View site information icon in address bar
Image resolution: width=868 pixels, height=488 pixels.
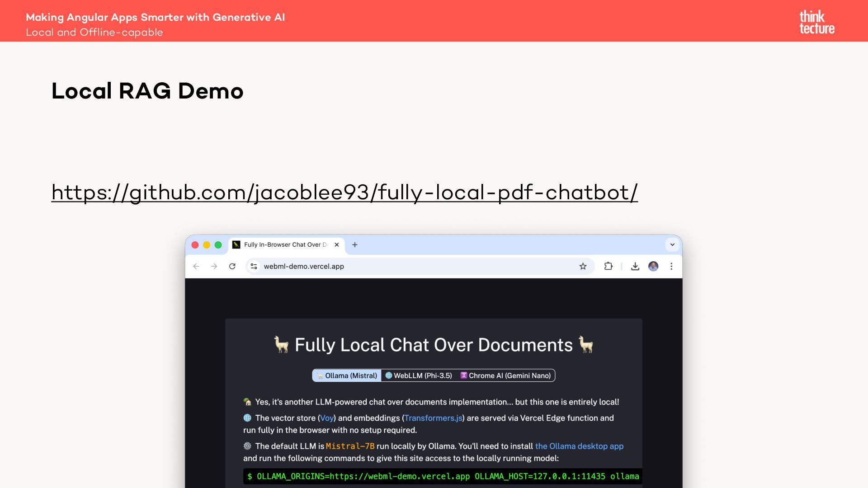(254, 267)
